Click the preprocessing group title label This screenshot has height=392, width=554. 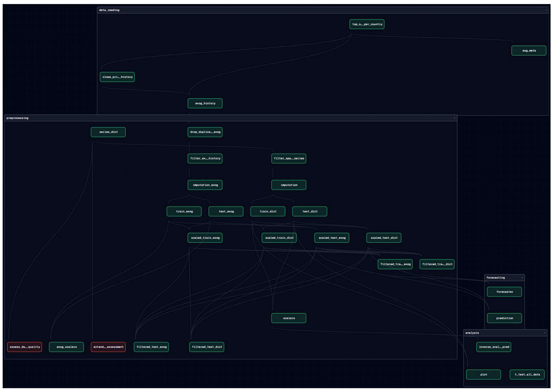tap(18, 118)
